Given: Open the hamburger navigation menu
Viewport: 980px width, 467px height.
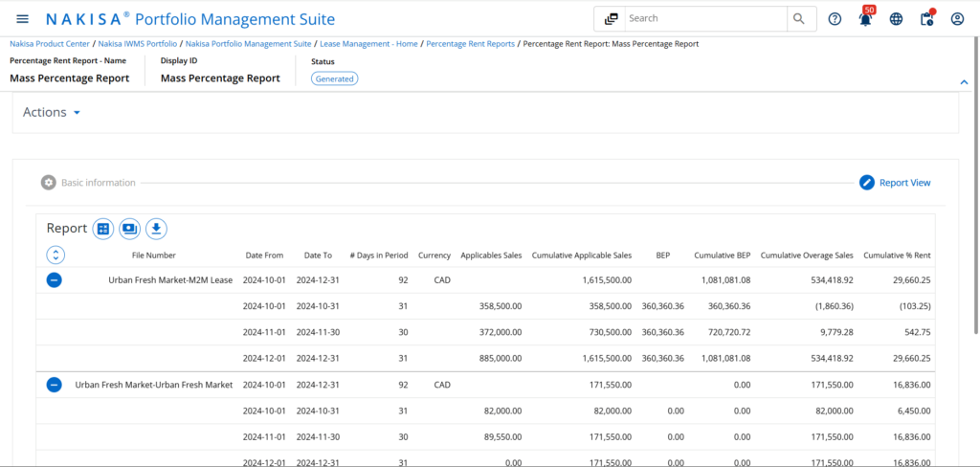Looking at the screenshot, I should [22, 19].
